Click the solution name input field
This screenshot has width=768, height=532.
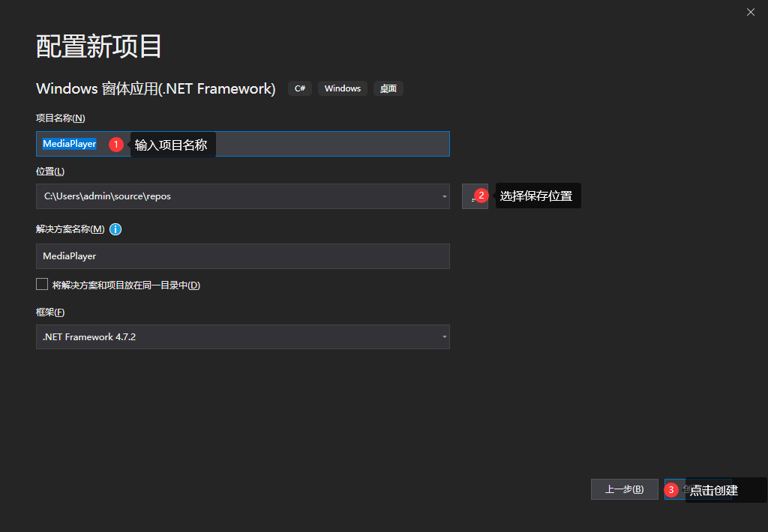point(242,256)
